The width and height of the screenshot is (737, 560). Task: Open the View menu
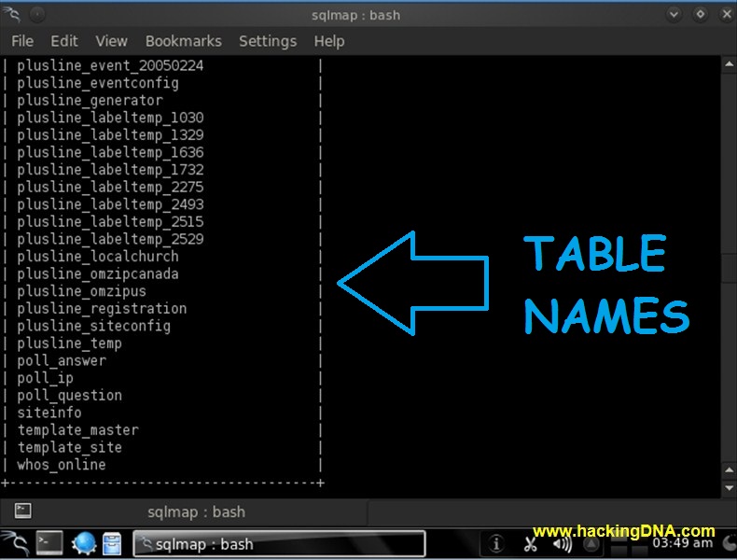111,41
